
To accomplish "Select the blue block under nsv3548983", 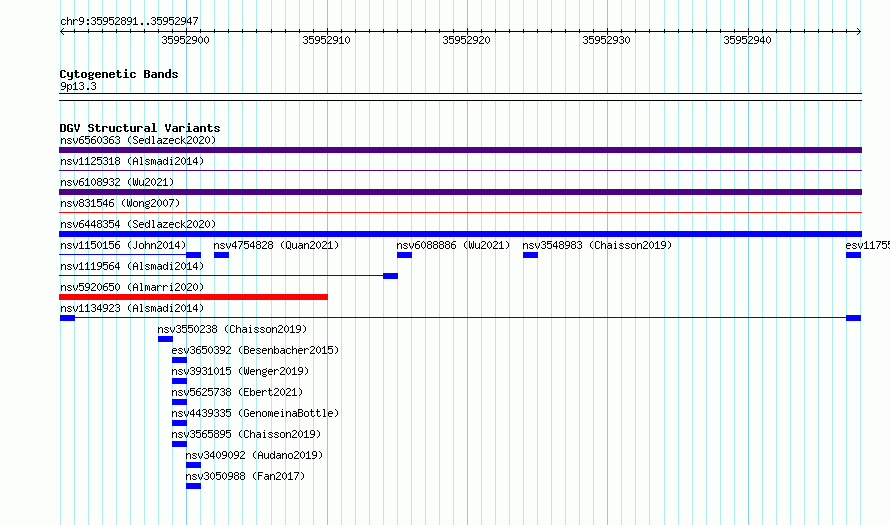I will click(530, 255).
